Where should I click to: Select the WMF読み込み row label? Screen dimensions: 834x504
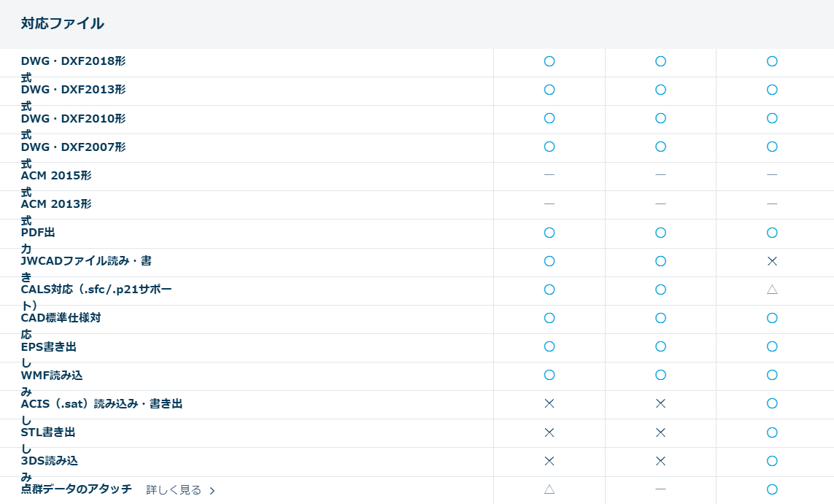(52, 376)
